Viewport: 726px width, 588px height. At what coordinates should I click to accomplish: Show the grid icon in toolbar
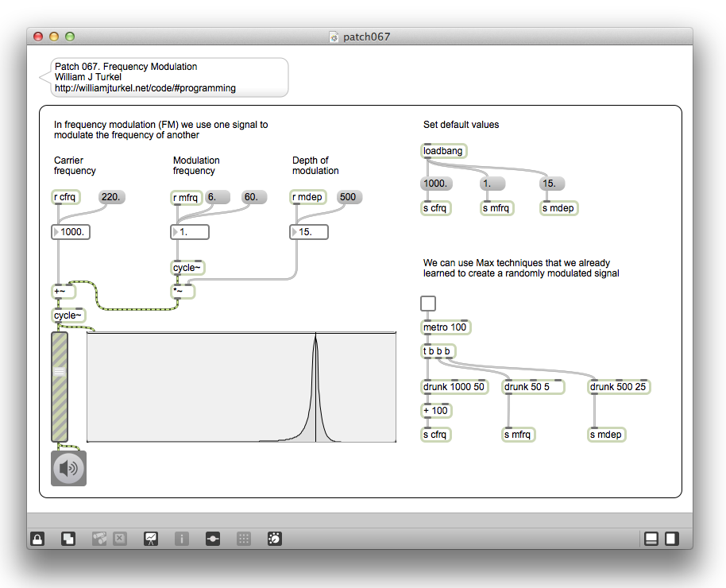coord(244,539)
